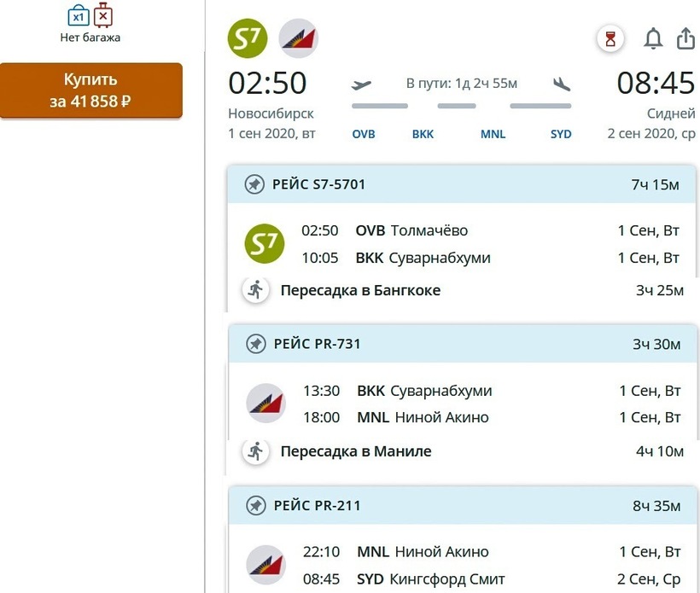Expand the РЕЙС PR-211 segment header

pyautogui.click(x=462, y=505)
